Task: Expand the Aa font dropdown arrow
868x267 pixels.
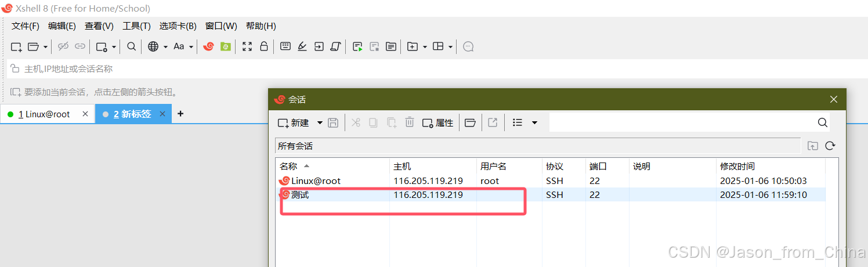Action: (191, 47)
